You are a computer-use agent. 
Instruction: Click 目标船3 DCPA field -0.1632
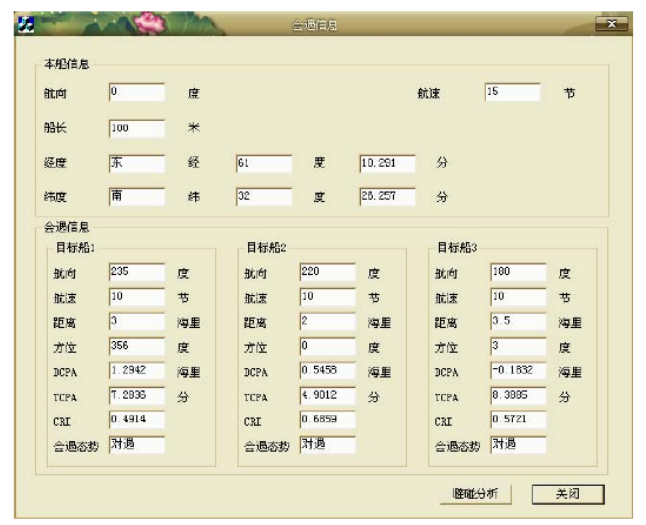coord(518,371)
